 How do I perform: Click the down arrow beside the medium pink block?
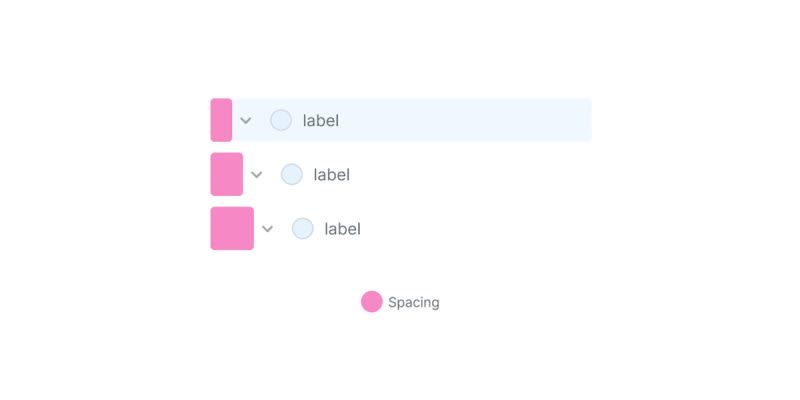click(257, 175)
